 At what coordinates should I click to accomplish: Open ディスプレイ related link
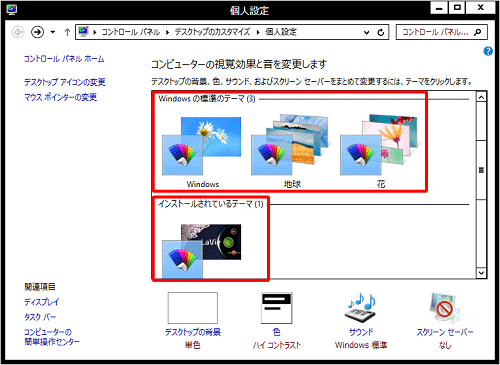tap(41, 302)
